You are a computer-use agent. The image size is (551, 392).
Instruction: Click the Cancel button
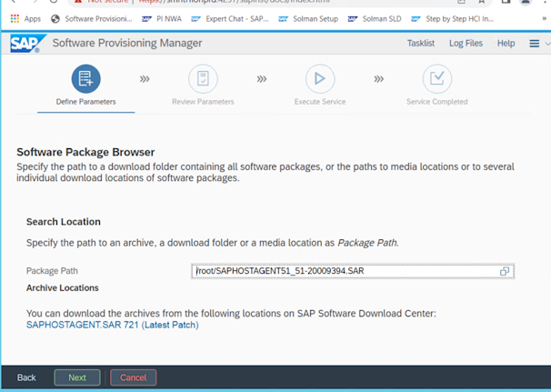(x=134, y=377)
